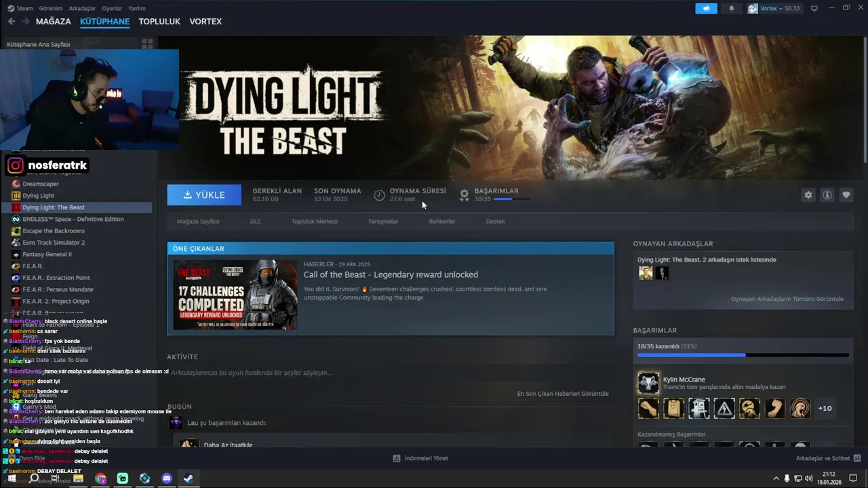Open the electricity warning achievement icon
Image resolution: width=868 pixels, height=488 pixels.
tap(724, 408)
